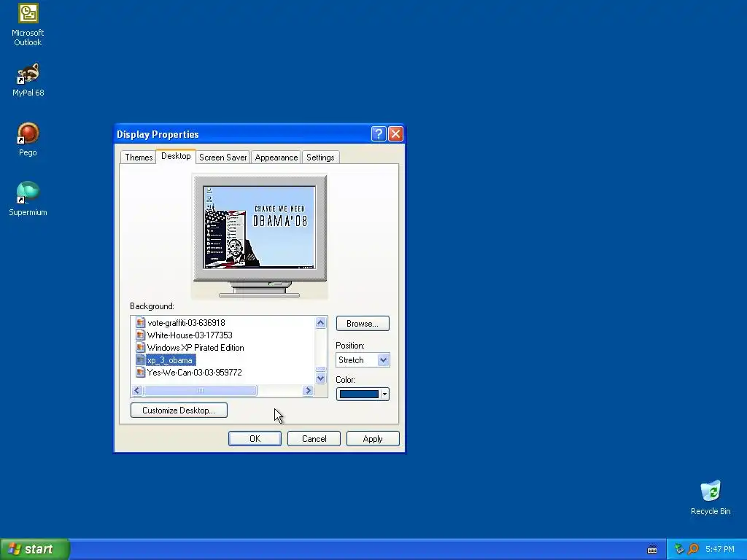
Task: Click the safely remove hardware tray icon
Action: pos(679,549)
